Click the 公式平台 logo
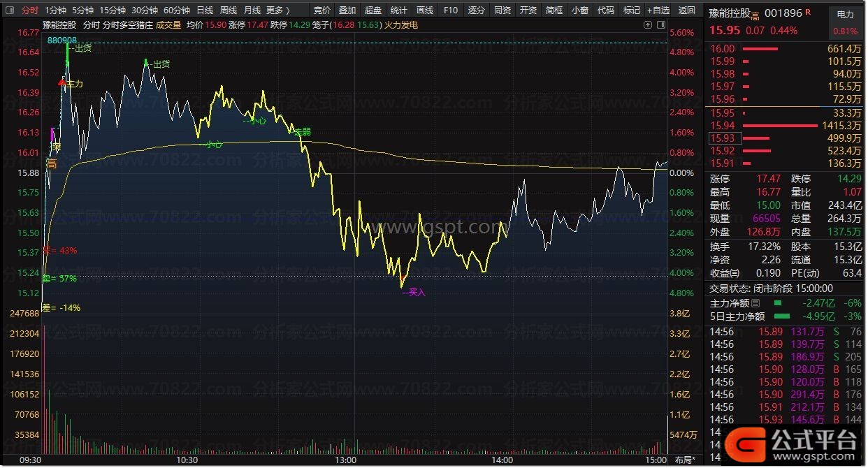Viewport: 868px width, 468px height. tap(791, 441)
